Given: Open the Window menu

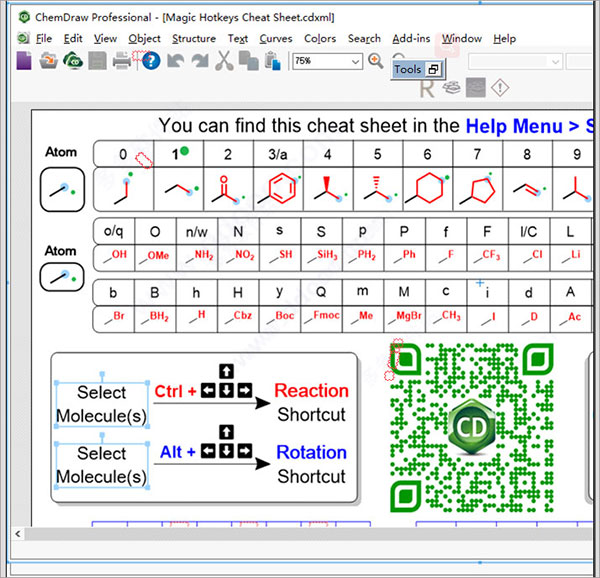Looking at the screenshot, I should 461,39.
